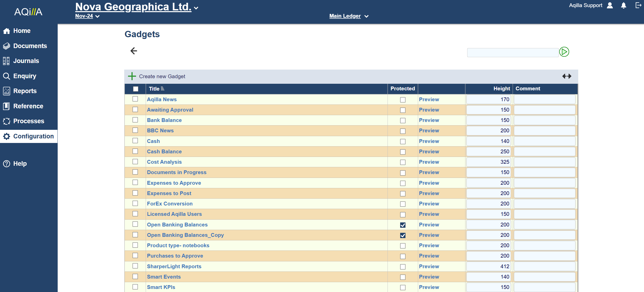Toggle the select-all checkbox in header
644x292 pixels.
pos(136,89)
